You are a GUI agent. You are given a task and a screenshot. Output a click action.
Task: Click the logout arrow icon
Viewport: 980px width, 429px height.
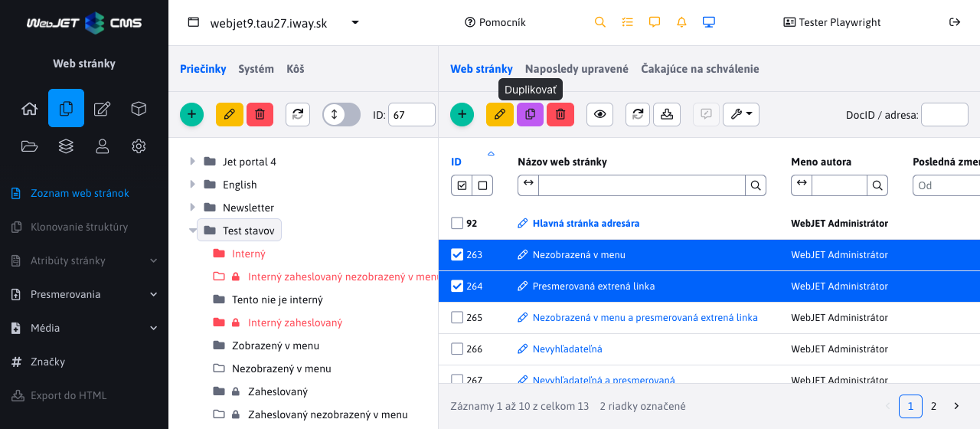click(x=955, y=22)
